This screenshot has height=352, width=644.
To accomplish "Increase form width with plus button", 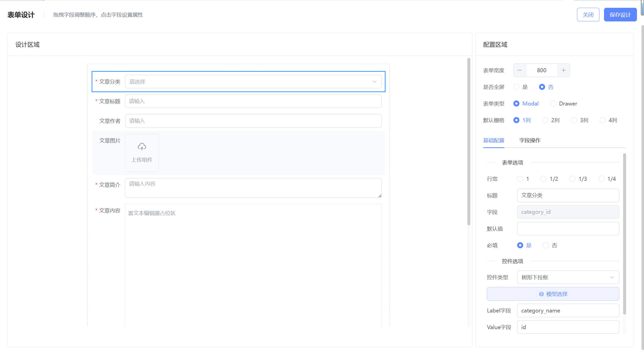I will (563, 70).
